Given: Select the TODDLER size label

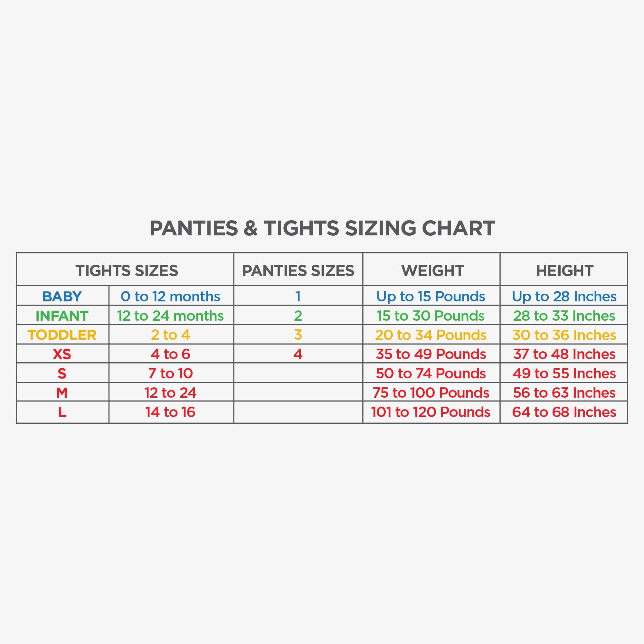Looking at the screenshot, I should (x=62, y=335).
